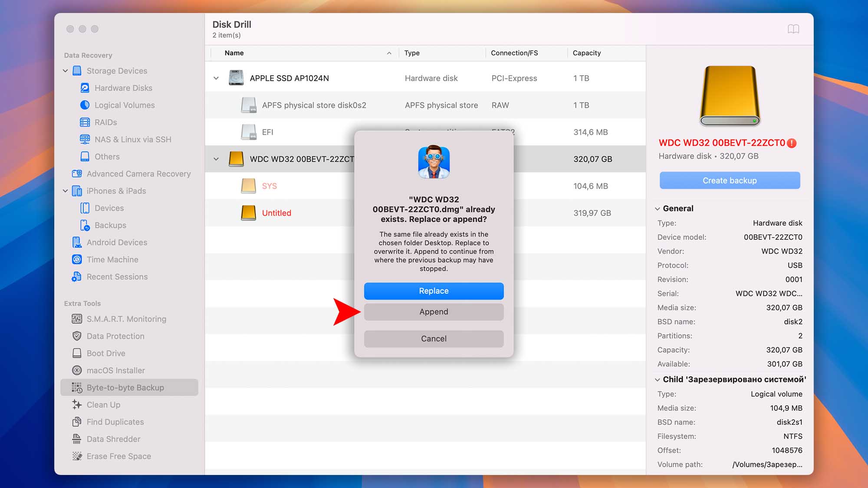The height and width of the screenshot is (488, 868).
Task: Click the red warning badge beside WDC WD32
Action: 792,143
